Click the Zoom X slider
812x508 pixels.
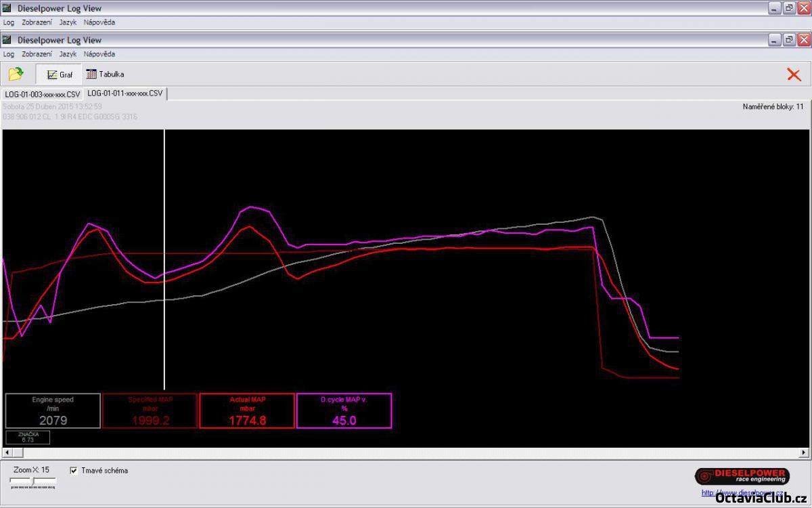32,482
